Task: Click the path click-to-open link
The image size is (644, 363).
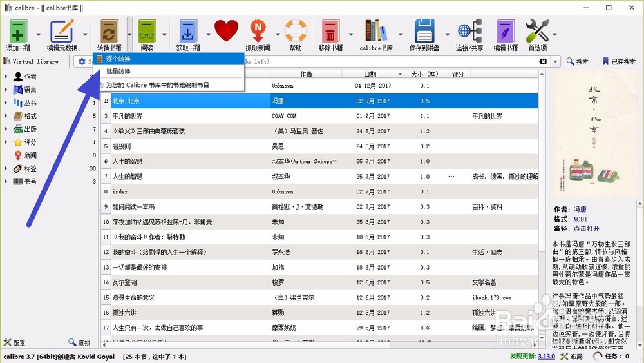Action: 587,229
